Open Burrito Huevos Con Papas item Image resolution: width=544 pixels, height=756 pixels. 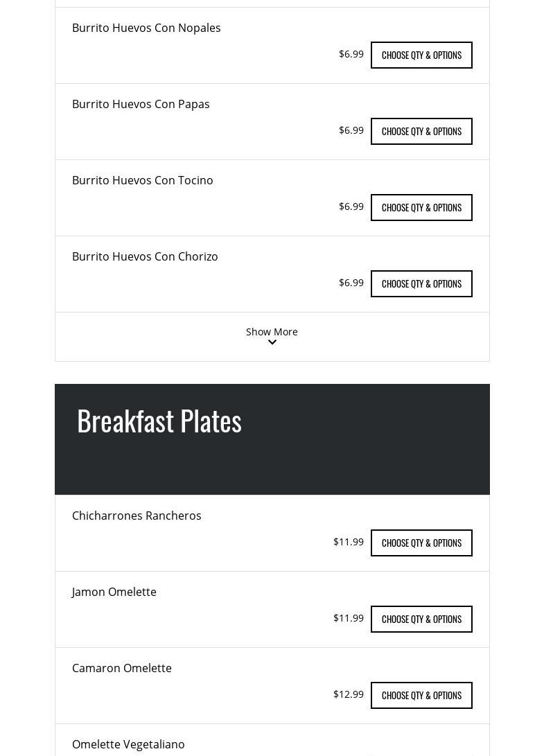[x=141, y=104]
